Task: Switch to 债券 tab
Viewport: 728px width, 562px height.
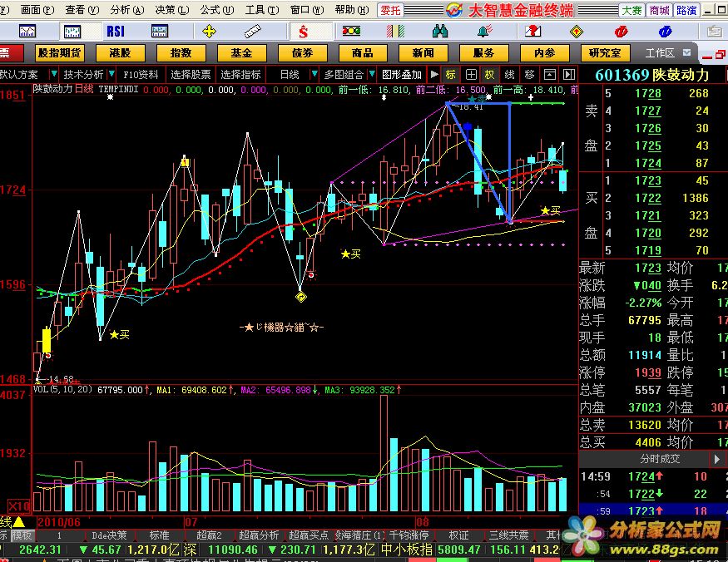Action: [302, 53]
